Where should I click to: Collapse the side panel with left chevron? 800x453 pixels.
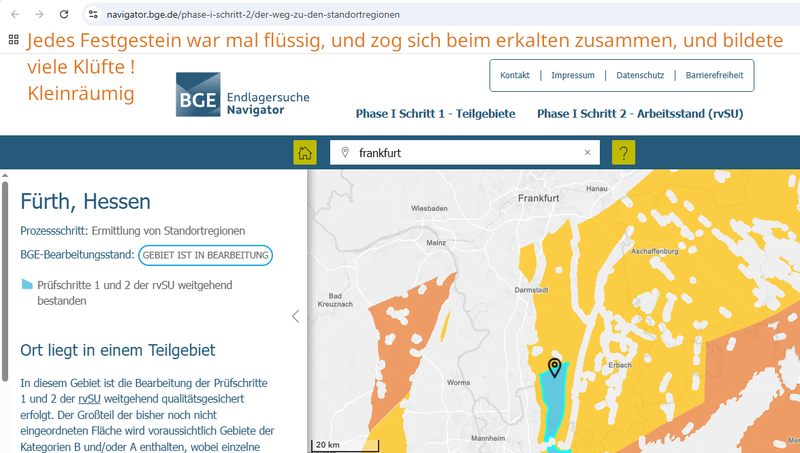click(x=295, y=316)
